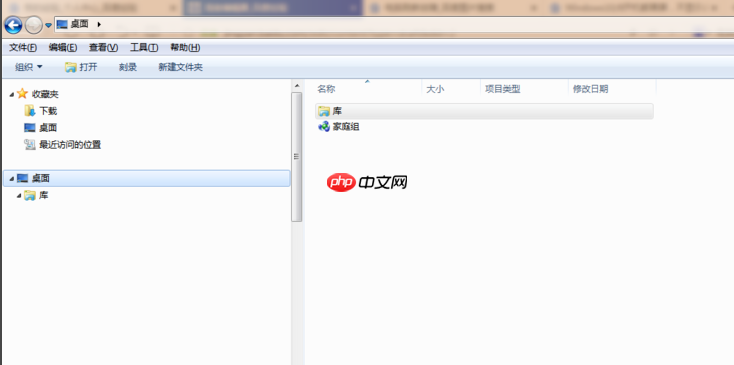Expand the 桌面 breadcrumb arrow in address bar

click(99, 24)
